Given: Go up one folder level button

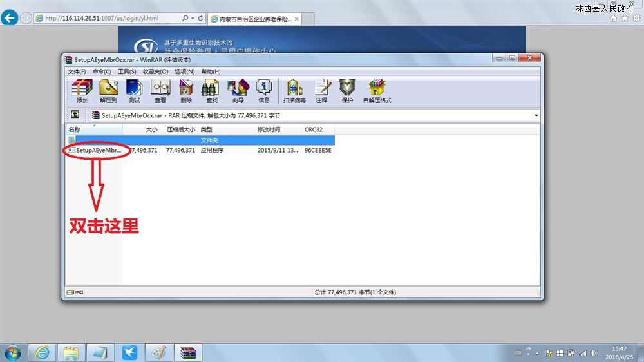Looking at the screenshot, I should (75, 115).
